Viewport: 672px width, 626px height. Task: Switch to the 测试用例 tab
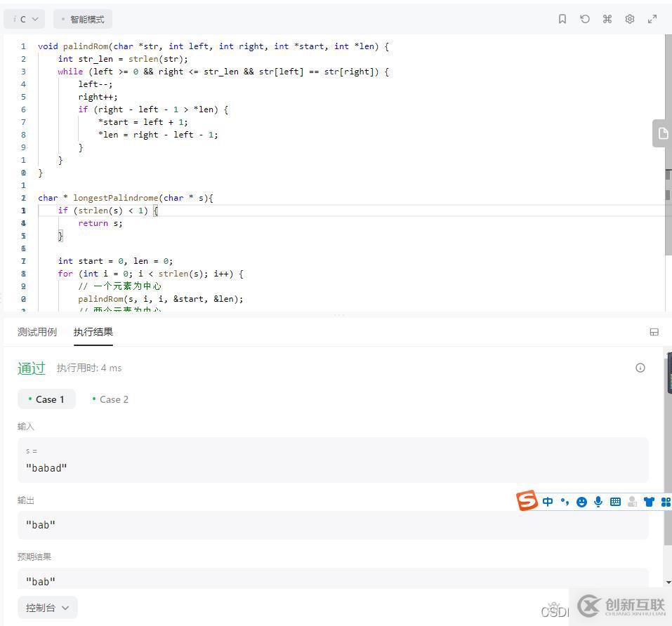click(x=37, y=332)
